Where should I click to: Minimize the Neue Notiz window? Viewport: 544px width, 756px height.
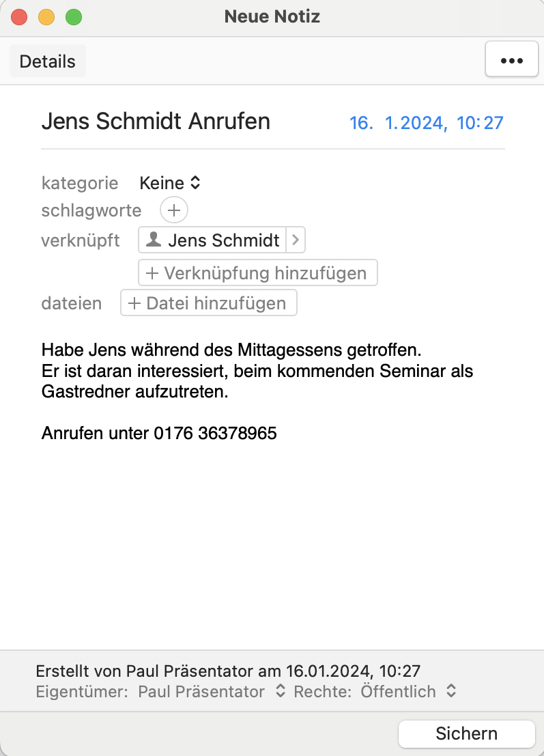[x=46, y=17]
